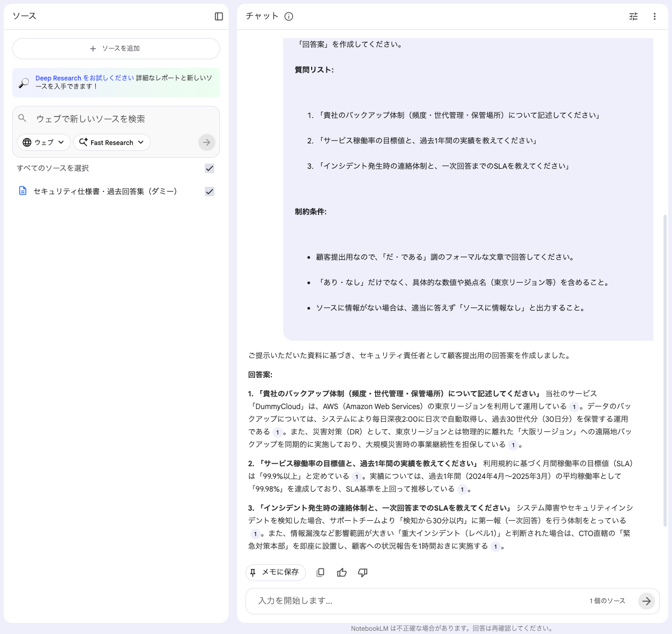The image size is (672, 634).
Task: Click the chat input field 入力を開始します
Action: pos(370,601)
